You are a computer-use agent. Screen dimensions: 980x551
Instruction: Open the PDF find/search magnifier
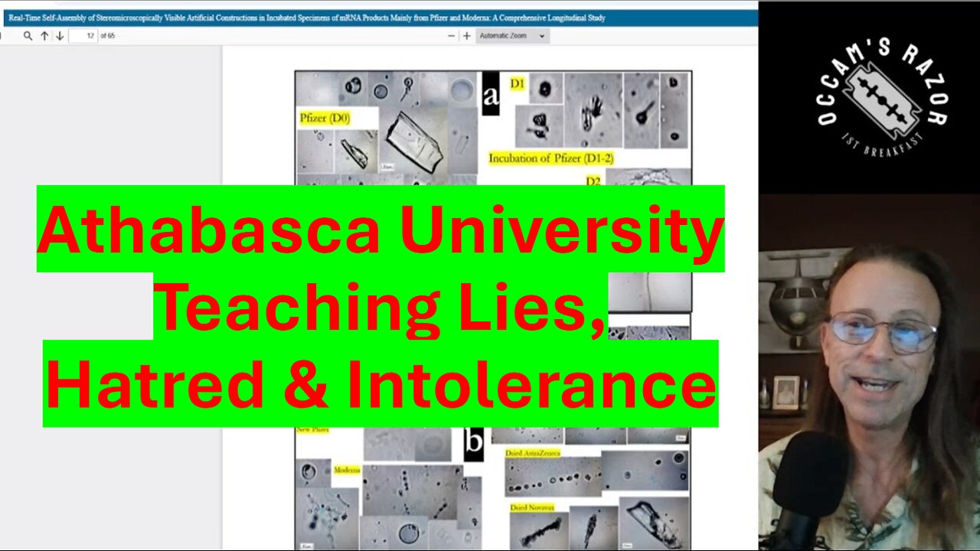pyautogui.click(x=28, y=36)
